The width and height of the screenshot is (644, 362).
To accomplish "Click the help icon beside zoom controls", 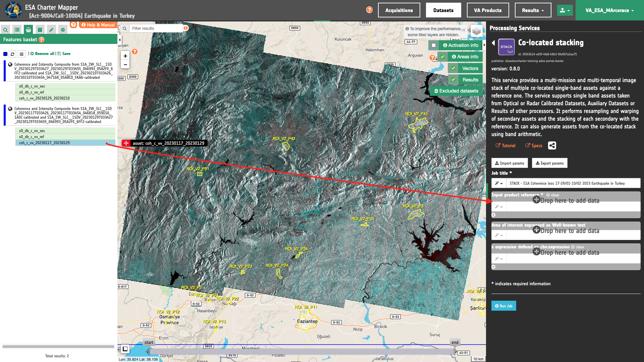I will (x=135, y=52).
